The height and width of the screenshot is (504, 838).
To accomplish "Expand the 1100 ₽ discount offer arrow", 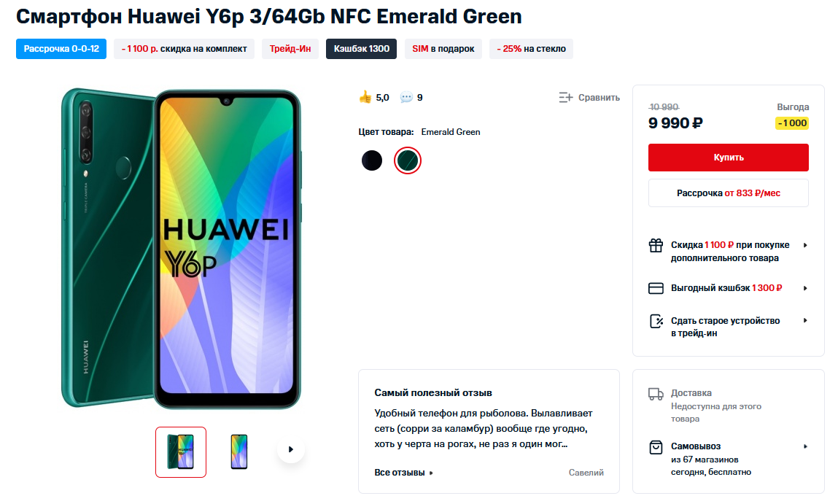I will pyautogui.click(x=805, y=245).
